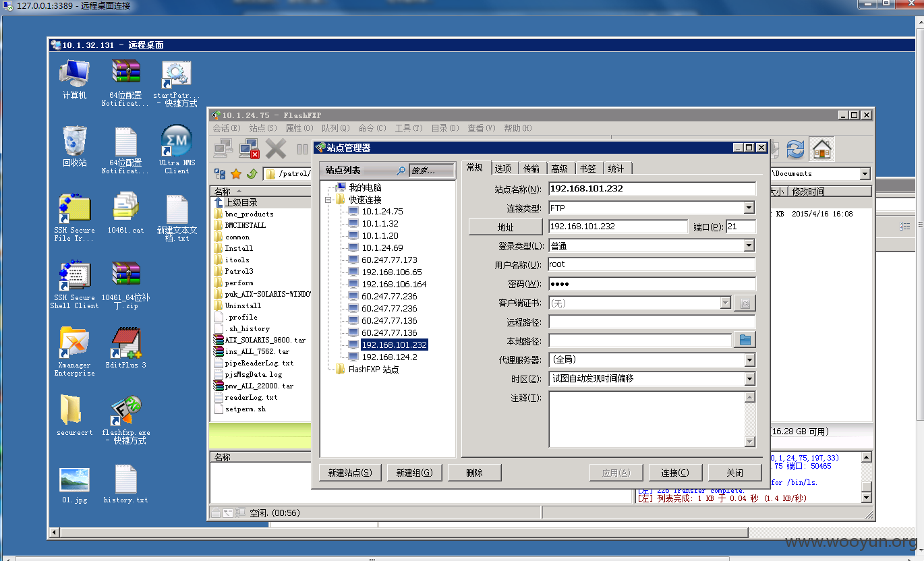Click the 地址 button
Screen dimensions: 924x561
tap(505, 227)
